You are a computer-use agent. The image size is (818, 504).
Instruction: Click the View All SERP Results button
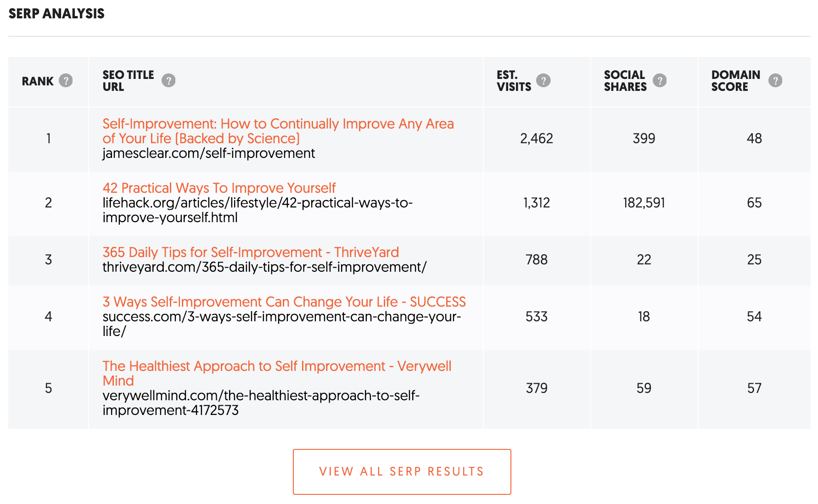(x=402, y=472)
